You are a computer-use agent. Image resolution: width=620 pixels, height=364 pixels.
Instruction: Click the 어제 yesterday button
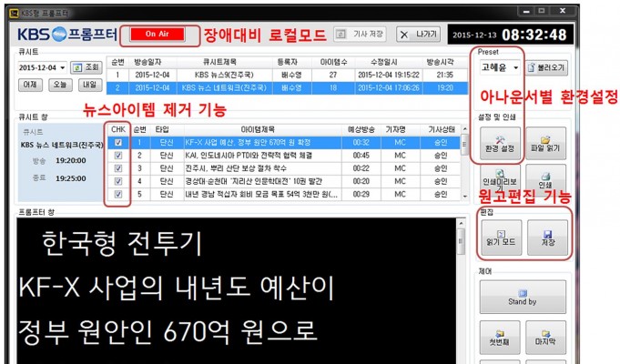click(x=30, y=85)
